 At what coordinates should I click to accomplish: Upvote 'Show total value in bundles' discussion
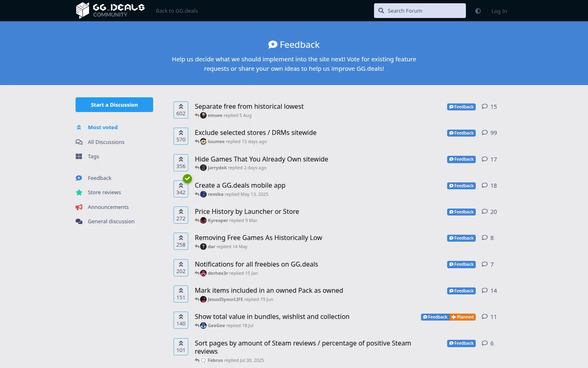coord(181,320)
